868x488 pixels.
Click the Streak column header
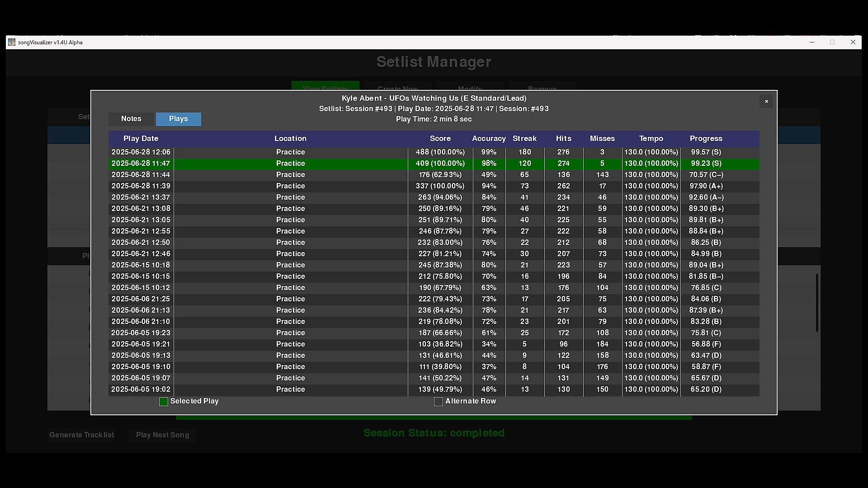(x=524, y=139)
